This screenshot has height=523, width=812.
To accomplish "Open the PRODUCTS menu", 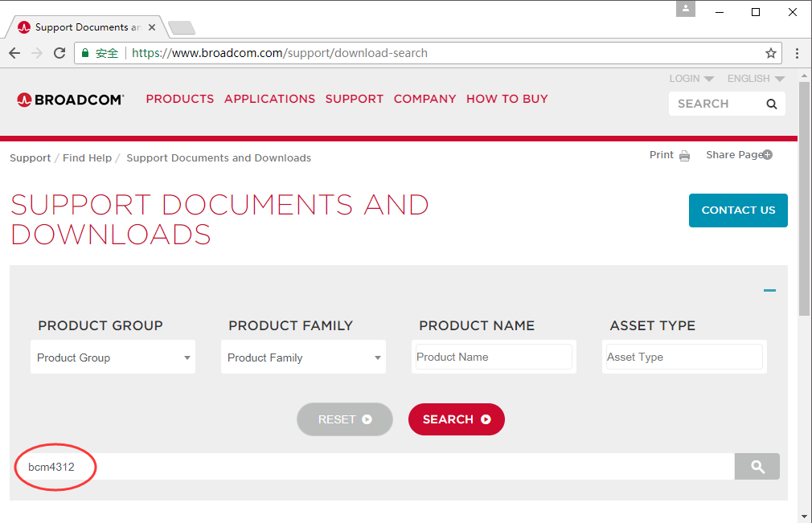I will point(180,99).
